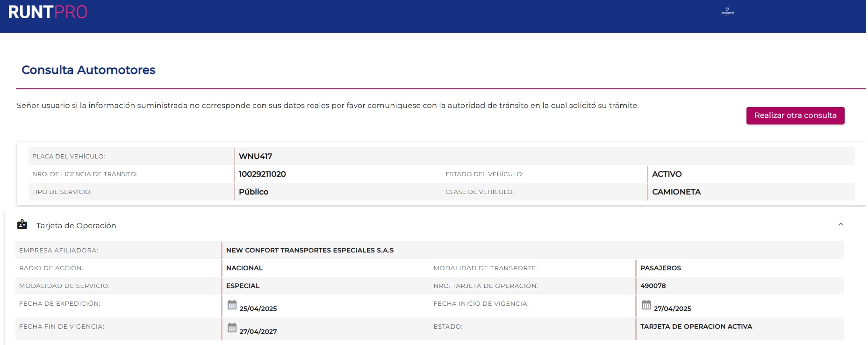Select operation card number 490078
The height and width of the screenshot is (345, 868).
pos(653,286)
